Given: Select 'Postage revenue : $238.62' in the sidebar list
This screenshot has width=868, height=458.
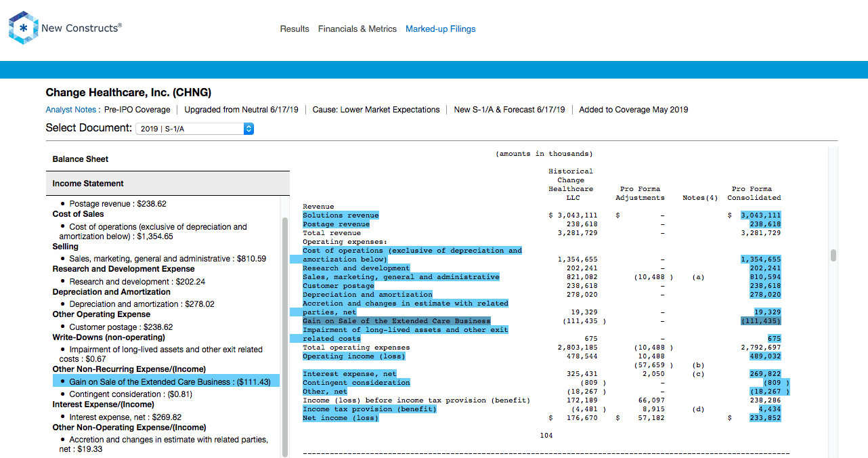Looking at the screenshot, I should 118,204.
